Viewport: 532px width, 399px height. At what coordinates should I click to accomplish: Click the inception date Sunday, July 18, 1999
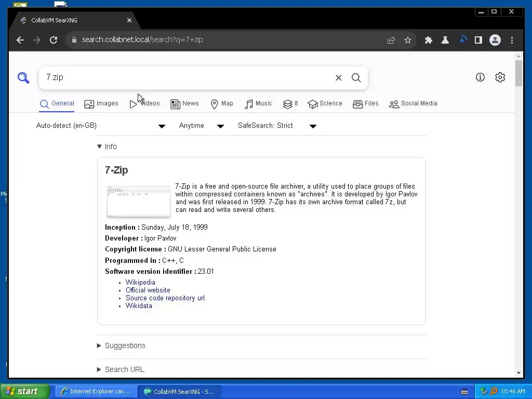175,228
